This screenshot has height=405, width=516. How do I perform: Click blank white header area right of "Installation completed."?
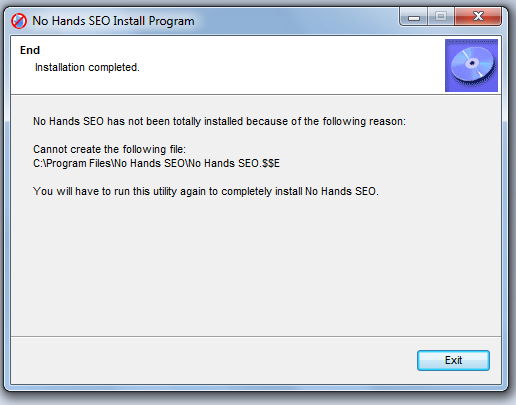pyautogui.click(x=290, y=67)
